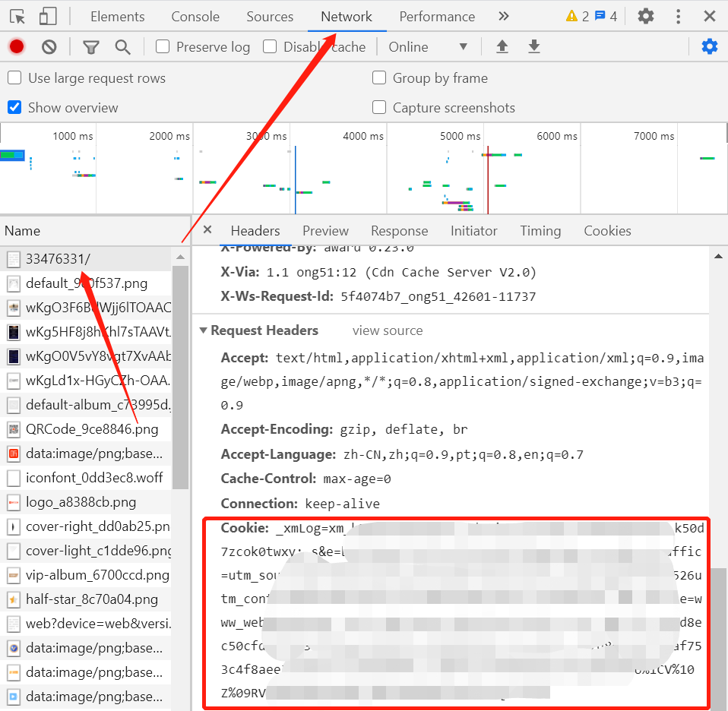Select logo_a8388cb.png request

(86, 502)
